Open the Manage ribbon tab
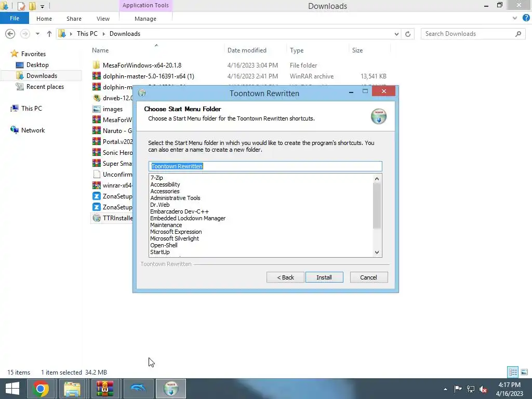Image resolution: width=532 pixels, height=399 pixels. (x=145, y=19)
